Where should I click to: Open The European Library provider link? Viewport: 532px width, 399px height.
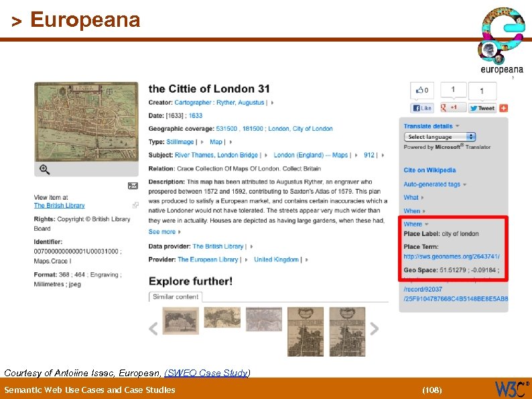[x=208, y=260]
